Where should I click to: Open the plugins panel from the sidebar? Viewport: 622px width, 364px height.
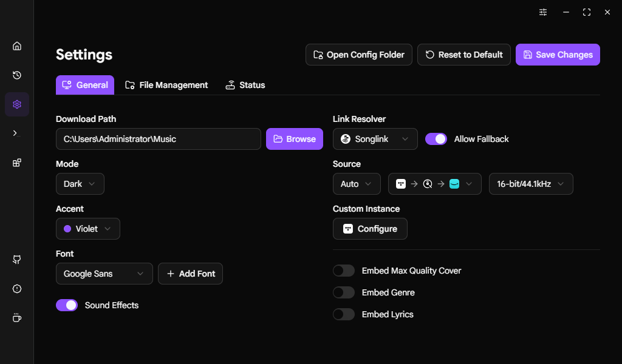pyautogui.click(x=16, y=162)
